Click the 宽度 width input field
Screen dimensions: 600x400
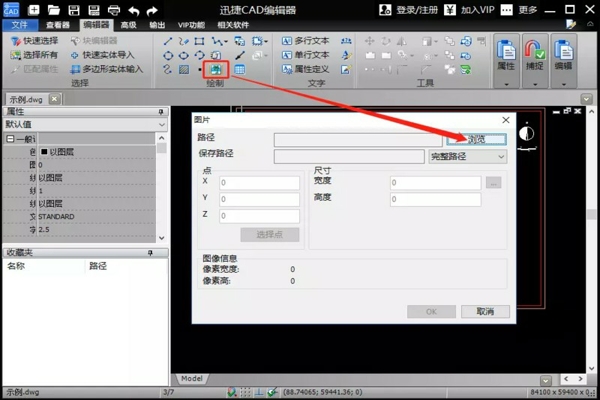pyautogui.click(x=435, y=183)
